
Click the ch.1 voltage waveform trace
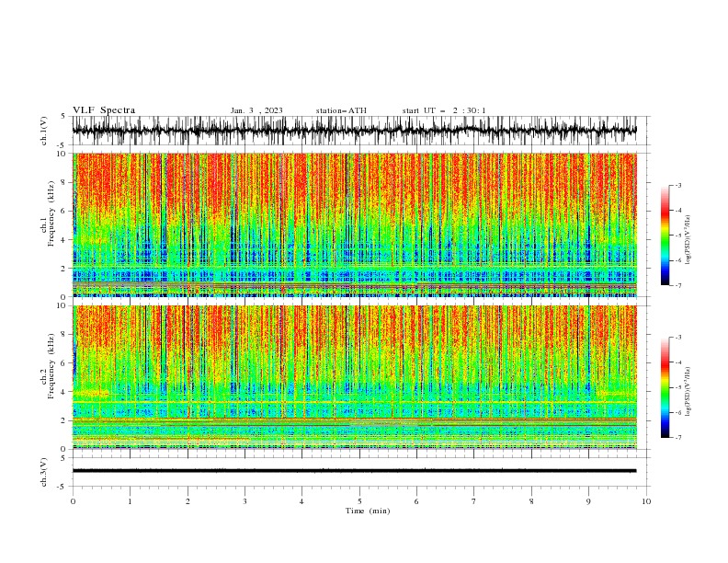pos(354,131)
